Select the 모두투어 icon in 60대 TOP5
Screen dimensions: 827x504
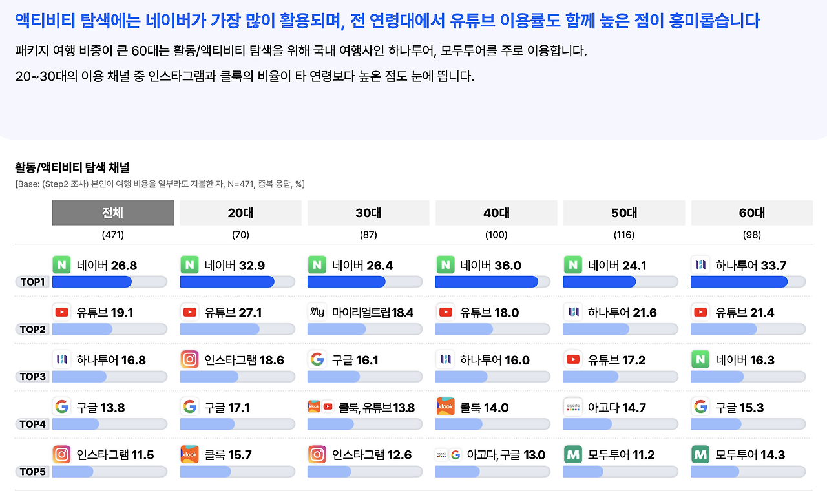[x=700, y=454]
